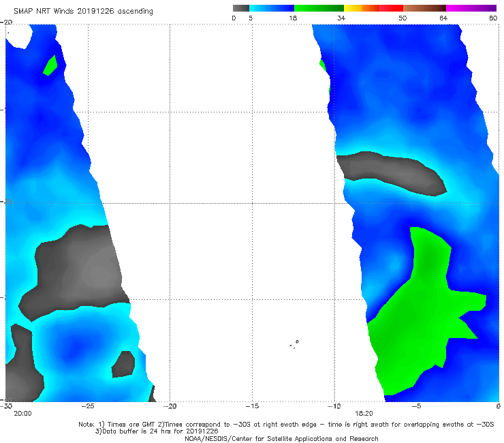
Task: Click the brown segment of the color bar
Action: point(424,8)
